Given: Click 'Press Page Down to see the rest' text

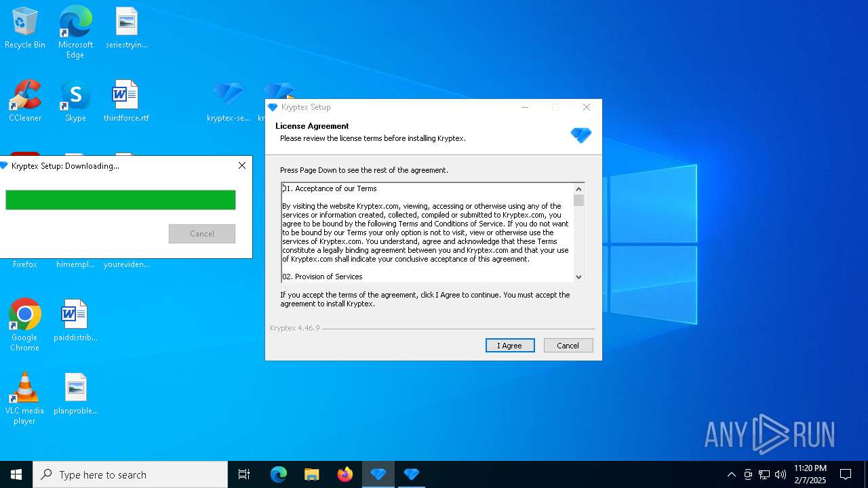Looking at the screenshot, I should coord(364,170).
